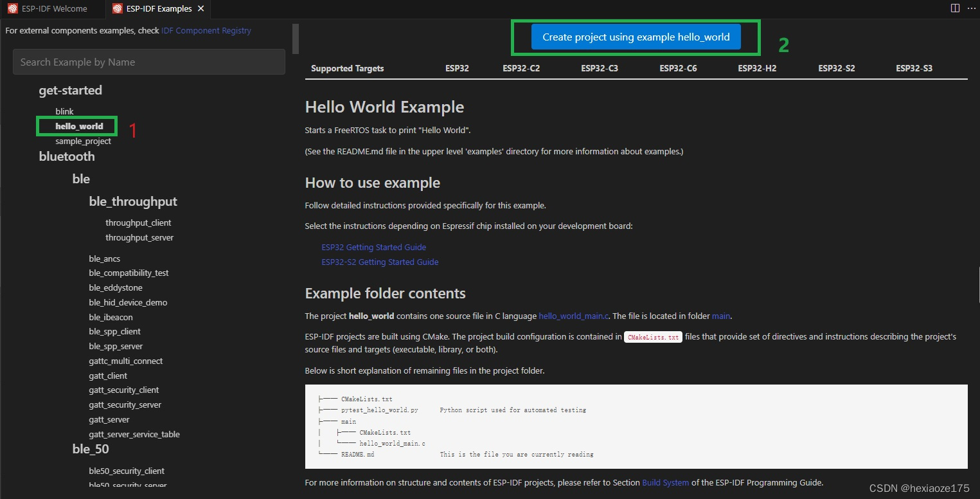980x499 pixels.
Task: Click README.md in the file tree
Action: click(357, 455)
